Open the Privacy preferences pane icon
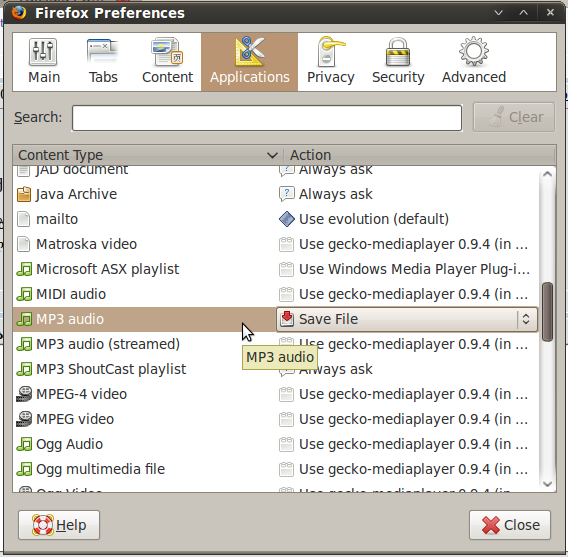This screenshot has width=568, height=557. pyautogui.click(x=330, y=52)
